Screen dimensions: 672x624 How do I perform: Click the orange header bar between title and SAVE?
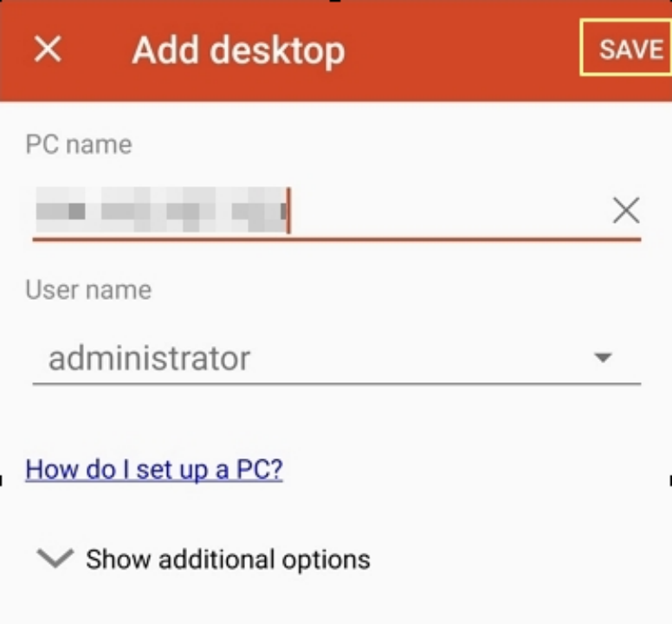462,50
